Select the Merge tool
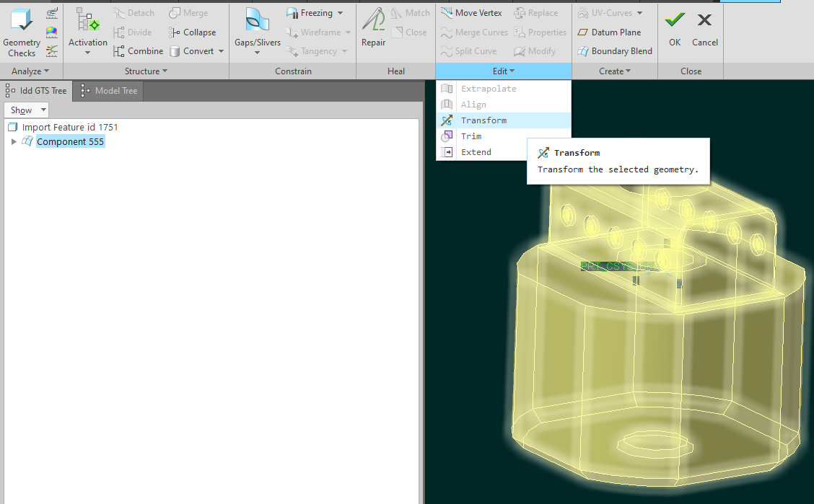The image size is (814, 504). click(188, 12)
